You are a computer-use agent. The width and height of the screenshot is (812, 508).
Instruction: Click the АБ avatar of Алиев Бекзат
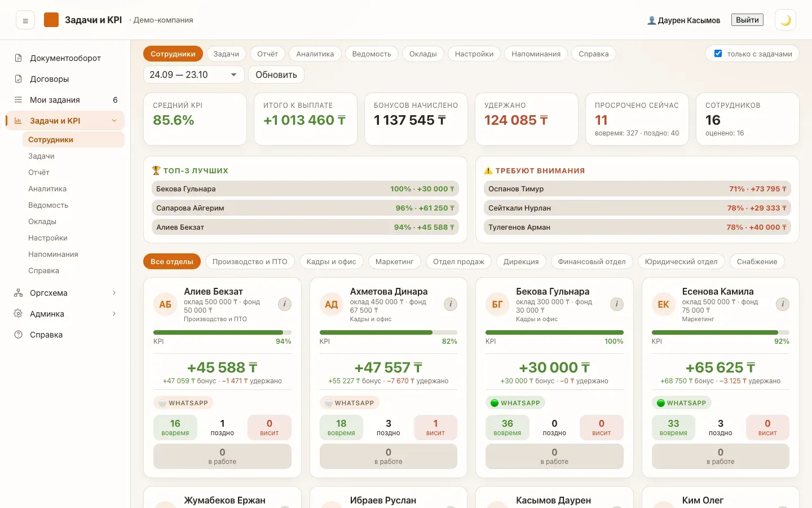(x=165, y=305)
